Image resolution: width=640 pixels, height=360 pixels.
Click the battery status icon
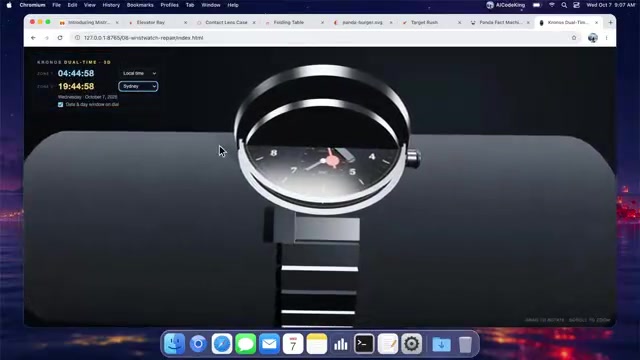[x=537, y=5]
